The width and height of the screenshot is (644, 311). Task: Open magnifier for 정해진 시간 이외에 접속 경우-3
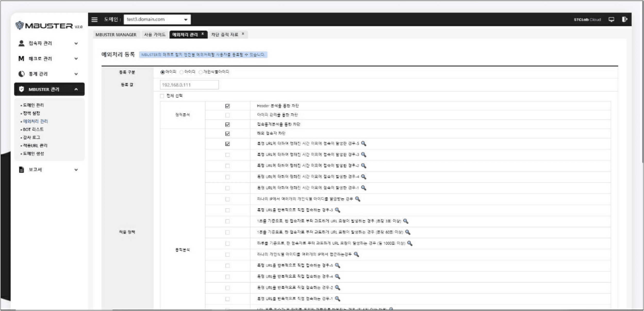point(364,155)
